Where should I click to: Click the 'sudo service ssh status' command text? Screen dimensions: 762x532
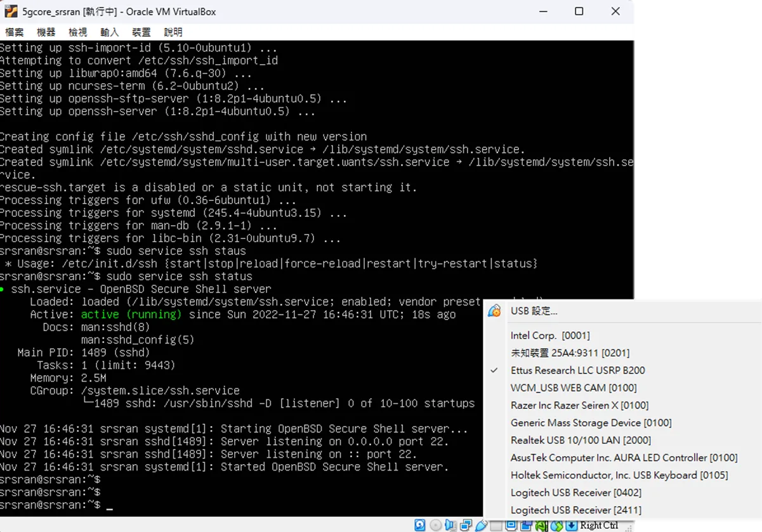[x=180, y=276]
